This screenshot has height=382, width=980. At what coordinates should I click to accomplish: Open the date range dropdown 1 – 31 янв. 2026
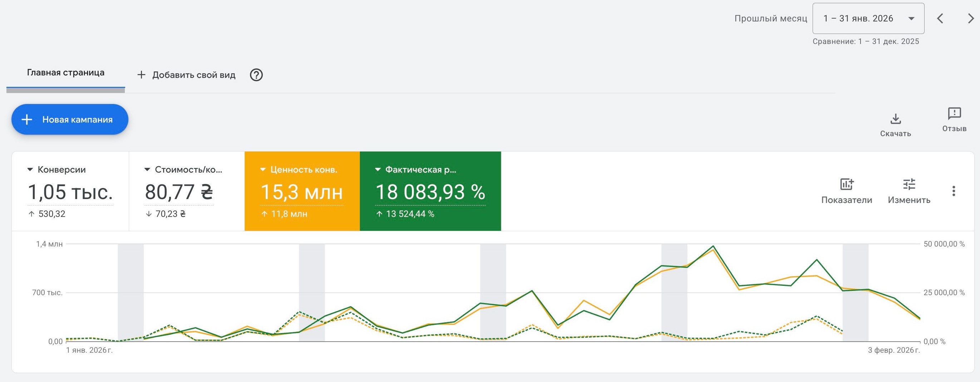(868, 19)
